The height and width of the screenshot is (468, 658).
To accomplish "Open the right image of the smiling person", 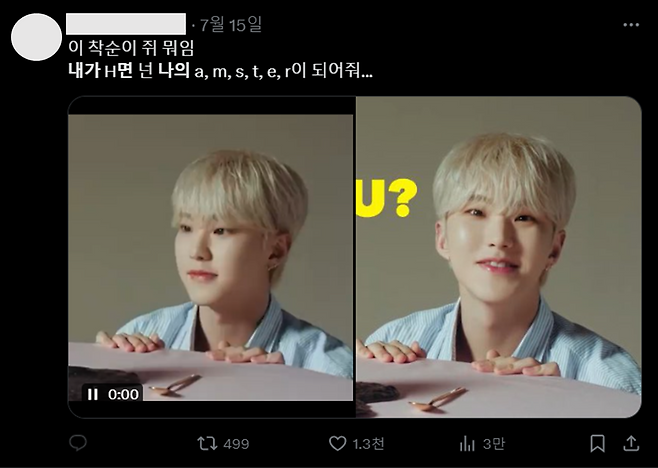I will pos(499,257).
